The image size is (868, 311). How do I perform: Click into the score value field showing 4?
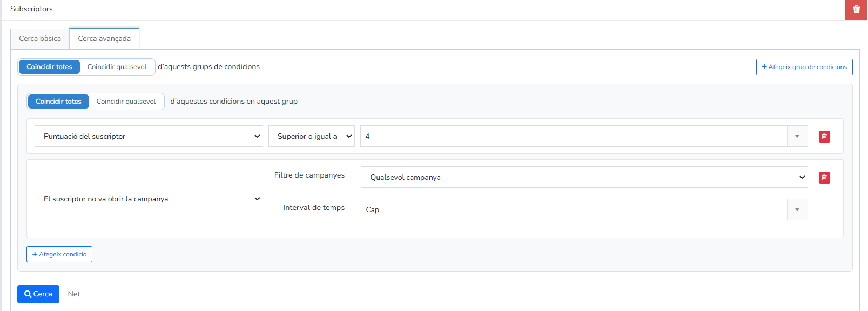[574, 136]
